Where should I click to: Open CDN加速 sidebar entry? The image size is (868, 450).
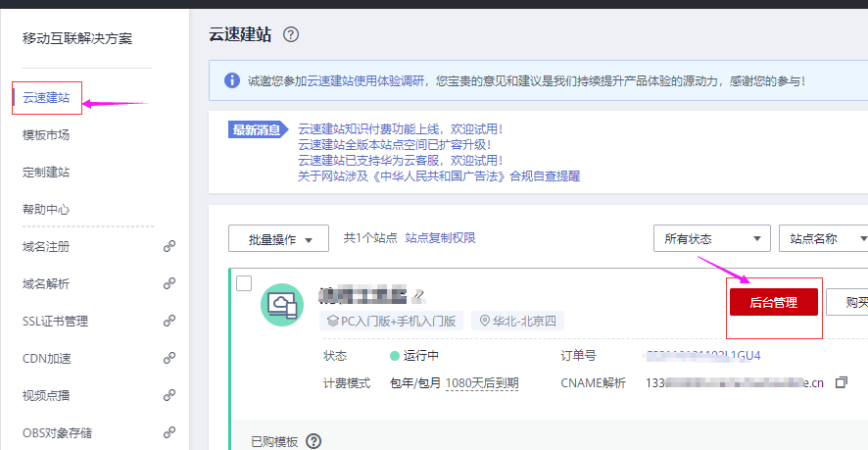(x=47, y=358)
